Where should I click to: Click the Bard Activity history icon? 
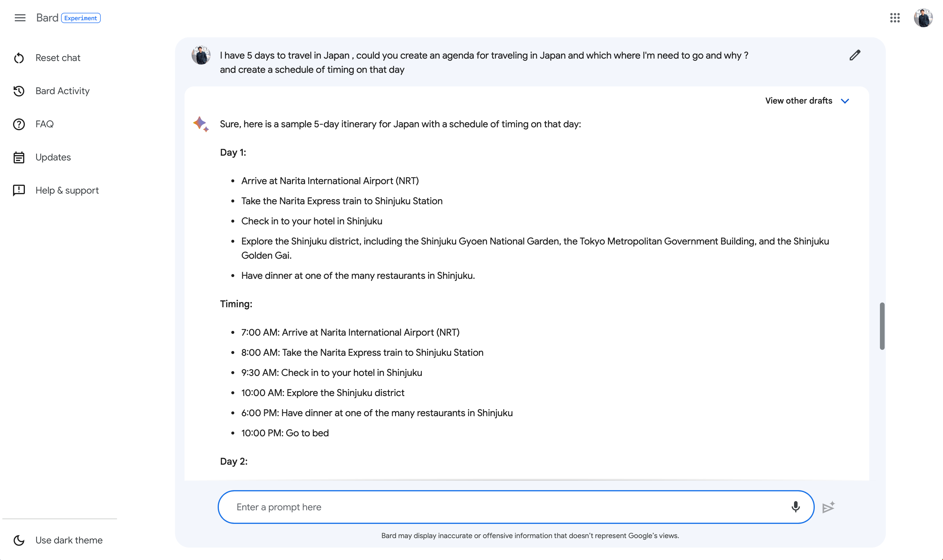pyautogui.click(x=19, y=91)
